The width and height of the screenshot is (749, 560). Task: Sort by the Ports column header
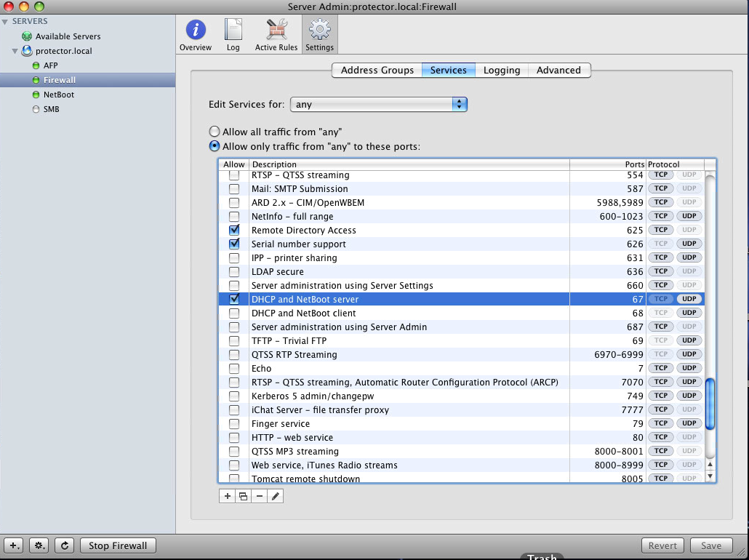click(607, 164)
